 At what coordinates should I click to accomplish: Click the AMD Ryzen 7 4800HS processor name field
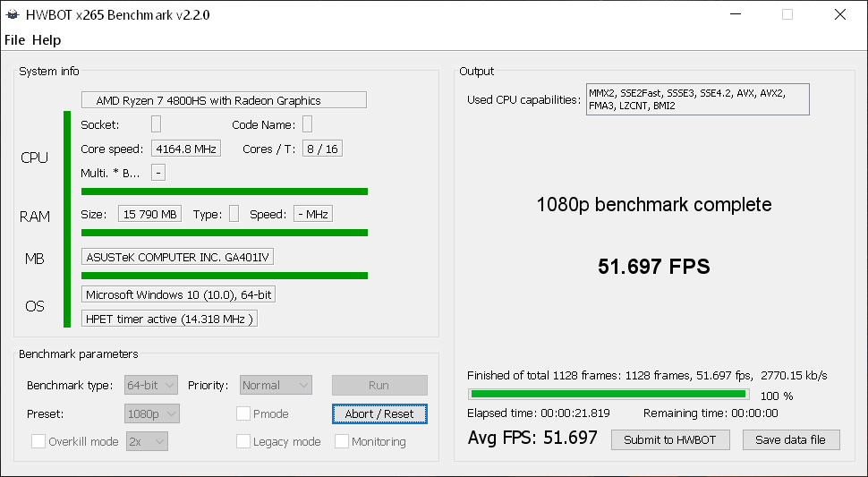224,100
